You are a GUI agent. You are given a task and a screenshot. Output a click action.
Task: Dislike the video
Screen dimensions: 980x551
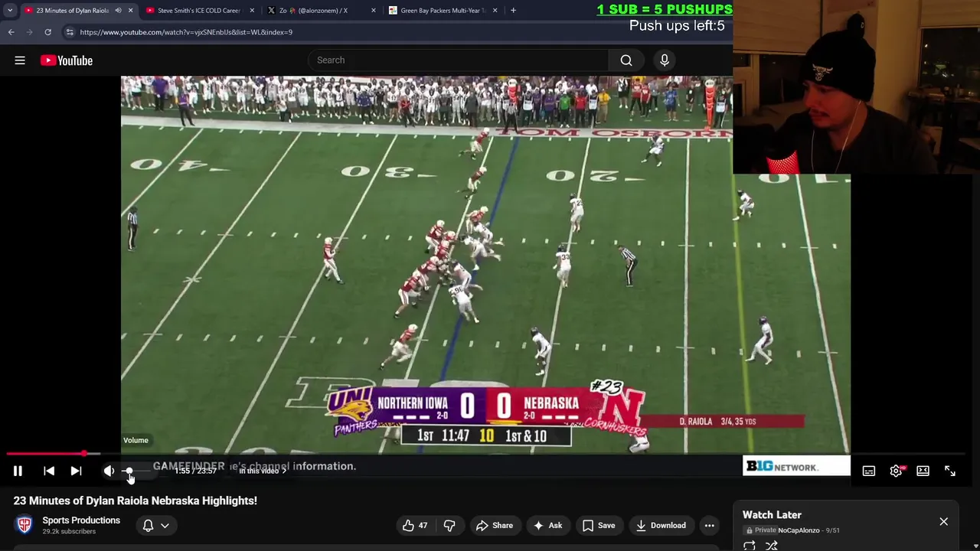pyautogui.click(x=449, y=526)
